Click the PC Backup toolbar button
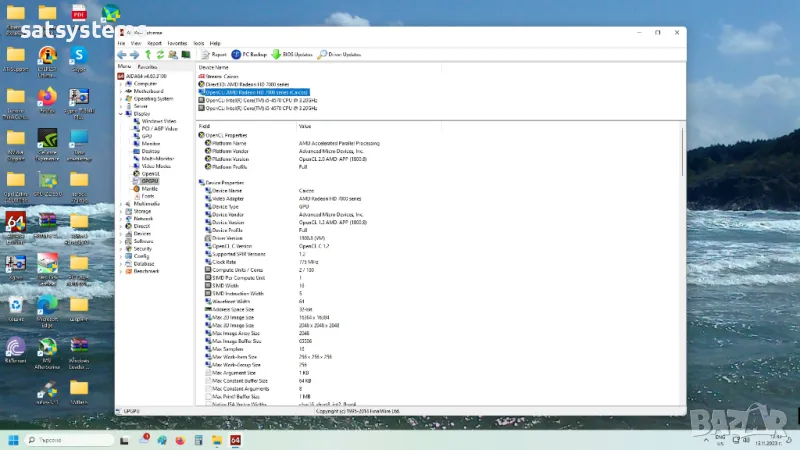Image resolution: width=800 pixels, height=450 pixels. (x=250, y=55)
